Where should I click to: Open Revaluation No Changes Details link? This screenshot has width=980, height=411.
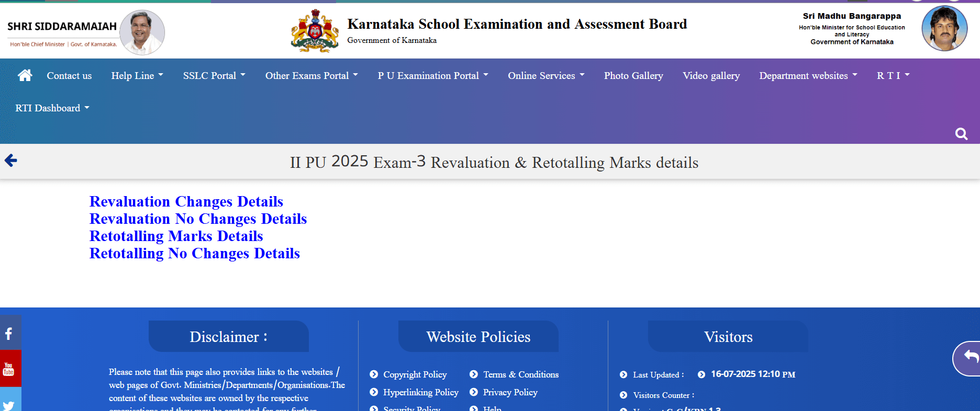198,219
